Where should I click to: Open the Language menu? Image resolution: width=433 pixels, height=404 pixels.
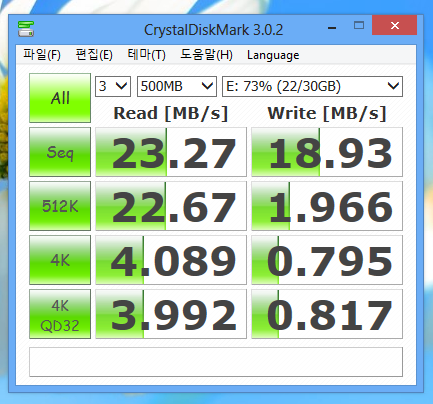click(x=273, y=55)
